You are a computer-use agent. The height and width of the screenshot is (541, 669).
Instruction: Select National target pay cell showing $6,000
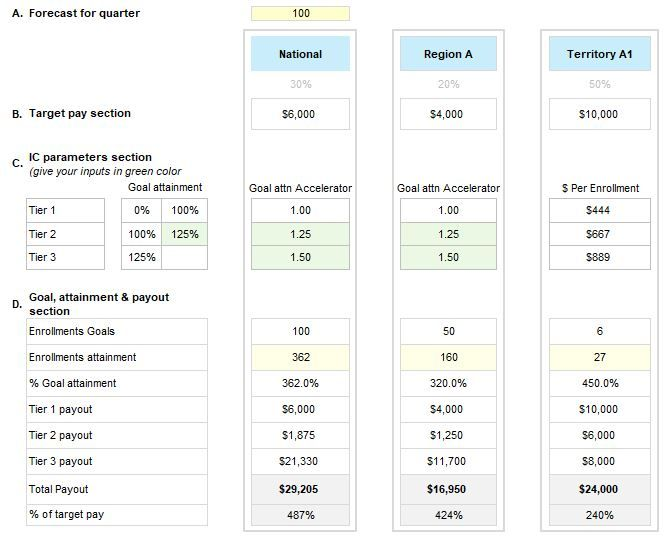300,114
